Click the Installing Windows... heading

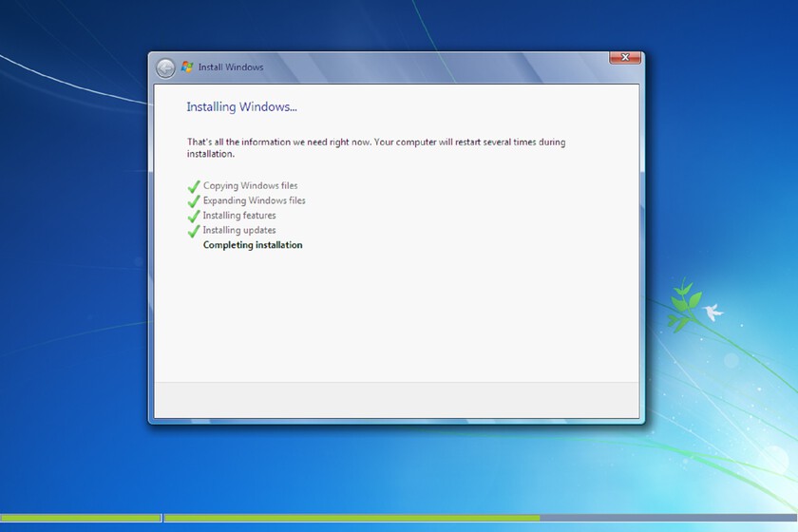tap(241, 107)
